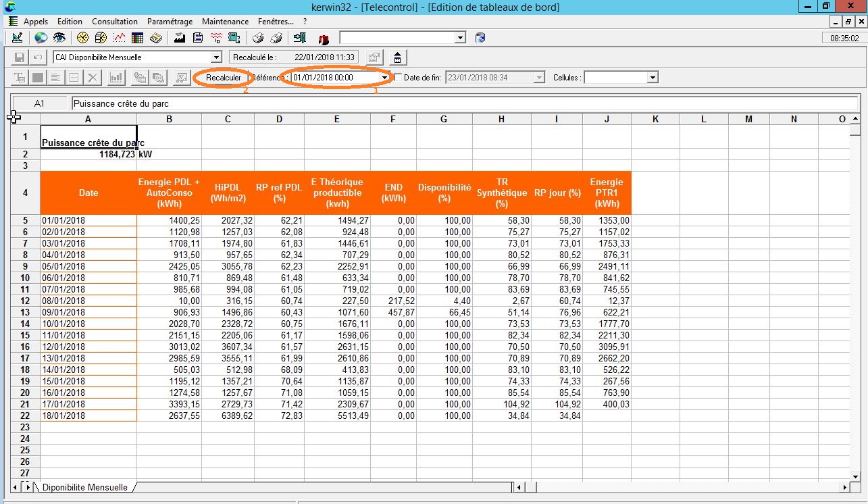Click the eye icon in the toolbar

(59, 38)
